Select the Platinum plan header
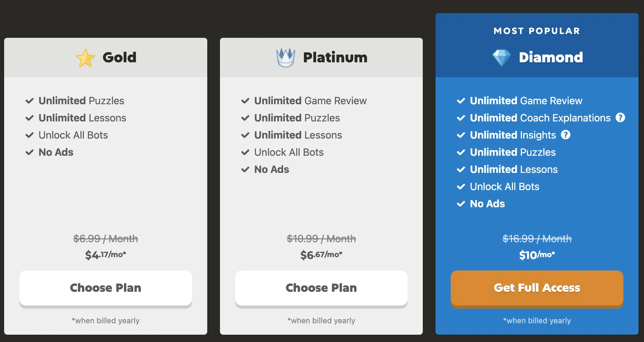The image size is (644, 342). (x=321, y=58)
